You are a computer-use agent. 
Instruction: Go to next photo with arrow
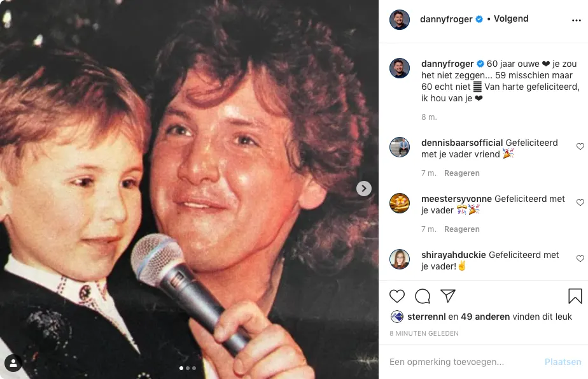(x=363, y=189)
